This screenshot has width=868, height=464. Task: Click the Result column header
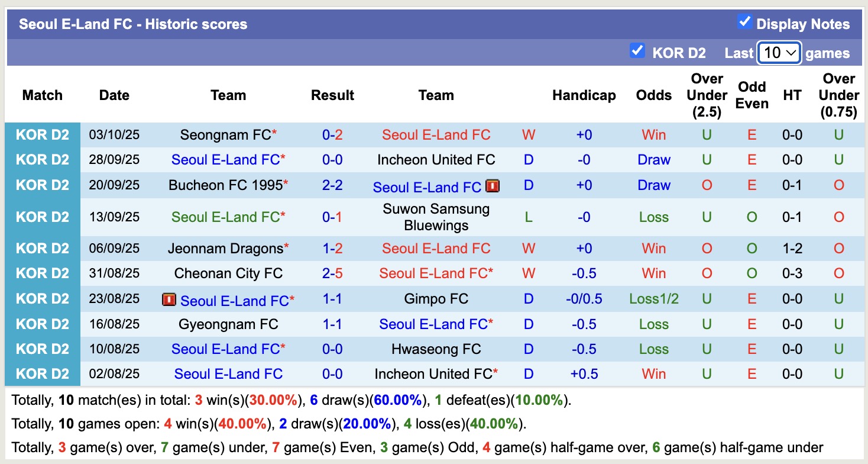coord(332,95)
